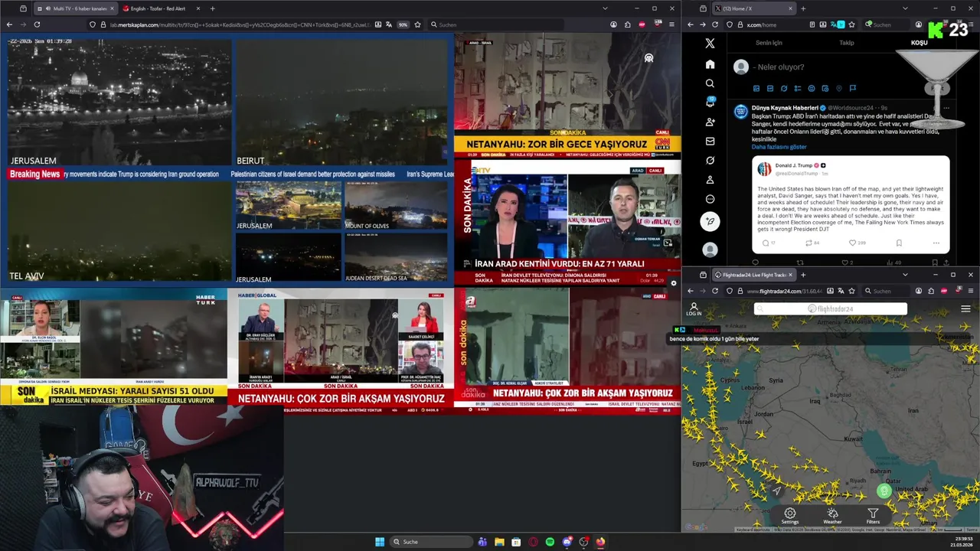The image size is (980, 551).
Task: Select the Multi TV - 6 haber kanalı tab
Action: tap(74, 8)
